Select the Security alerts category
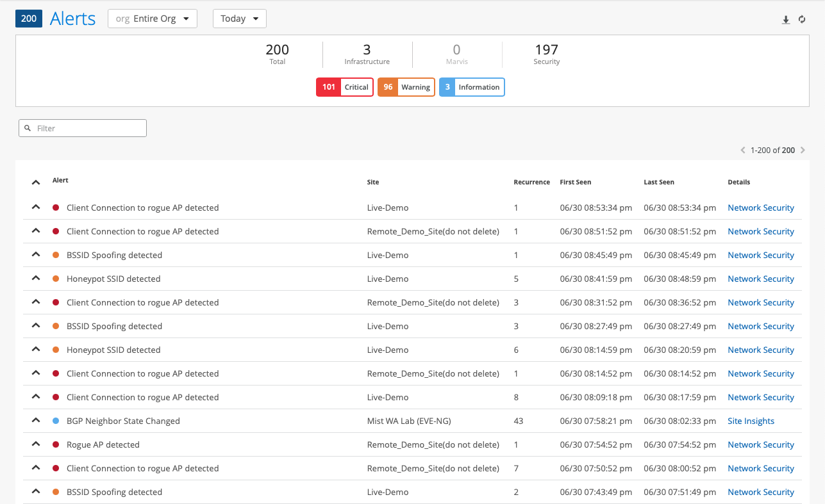Image resolution: width=825 pixels, height=504 pixels. [x=546, y=54]
